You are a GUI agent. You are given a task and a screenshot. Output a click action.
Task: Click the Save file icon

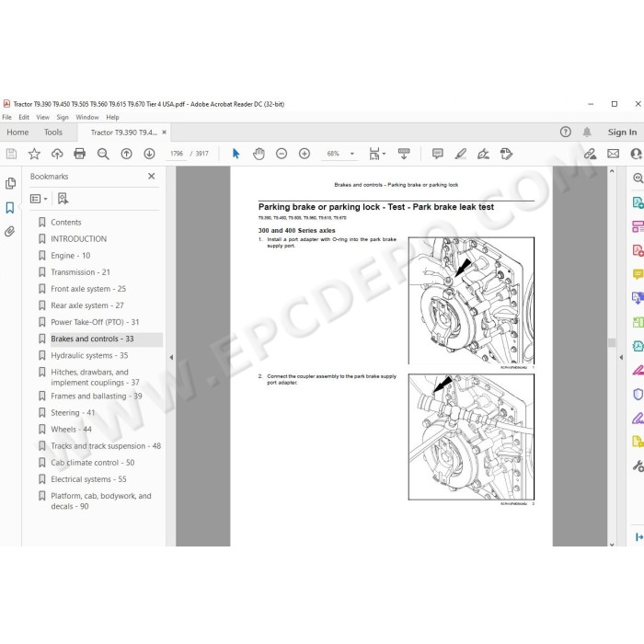pyautogui.click(x=11, y=154)
